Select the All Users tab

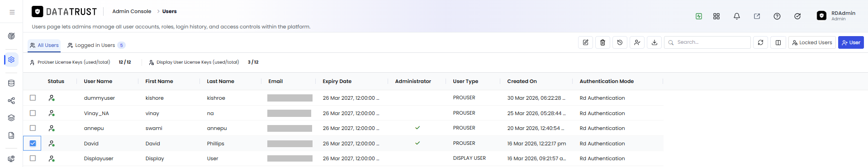tap(44, 45)
